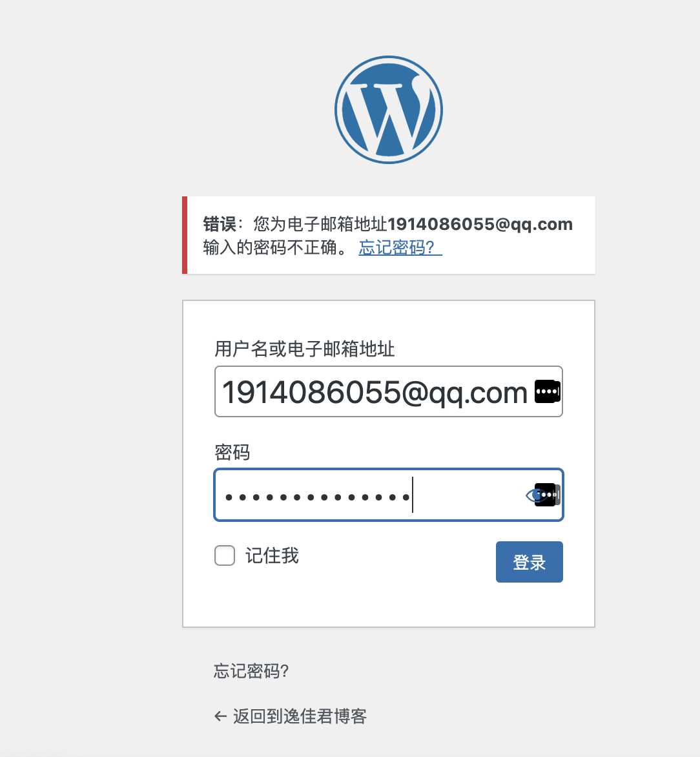Focus the 用户名或电子邮箱地址 input field
The height and width of the screenshot is (757, 700).
pos(389,391)
